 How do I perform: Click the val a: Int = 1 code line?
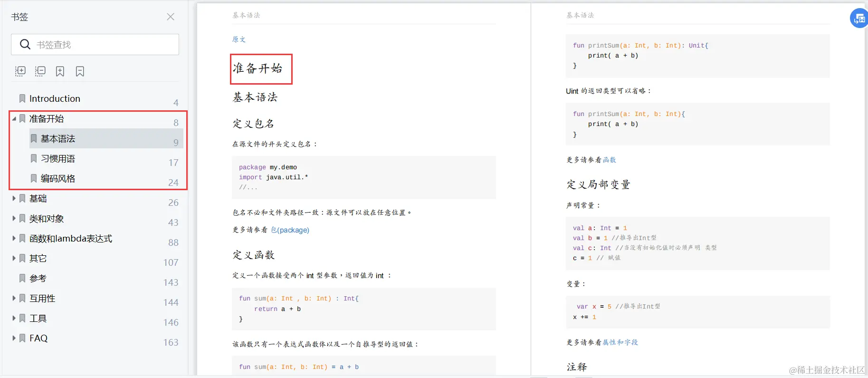600,228
